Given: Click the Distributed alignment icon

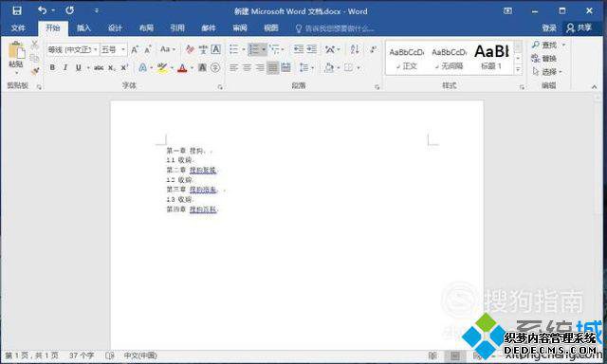Looking at the screenshot, I should 286,67.
